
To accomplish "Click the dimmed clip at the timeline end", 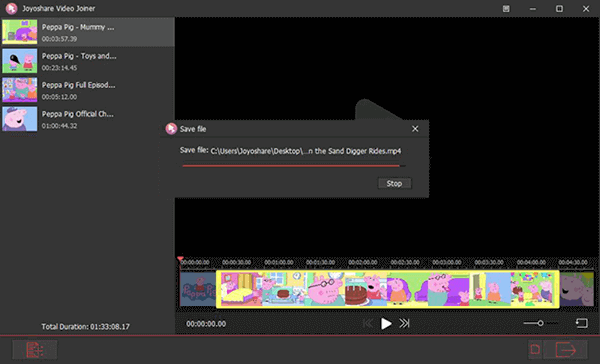I will point(577,289).
